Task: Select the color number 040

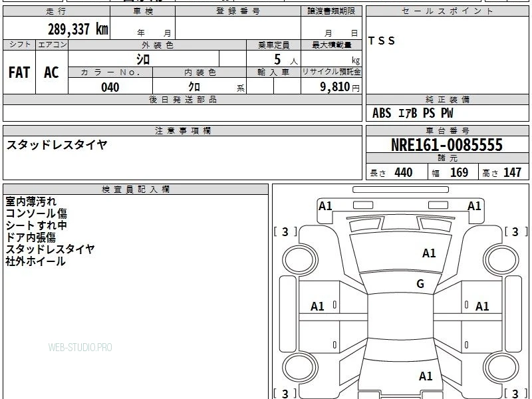Action: (x=110, y=87)
